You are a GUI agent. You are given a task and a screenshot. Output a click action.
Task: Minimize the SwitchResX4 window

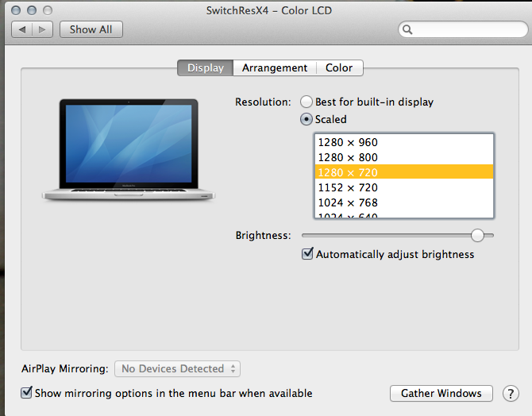coord(32,10)
